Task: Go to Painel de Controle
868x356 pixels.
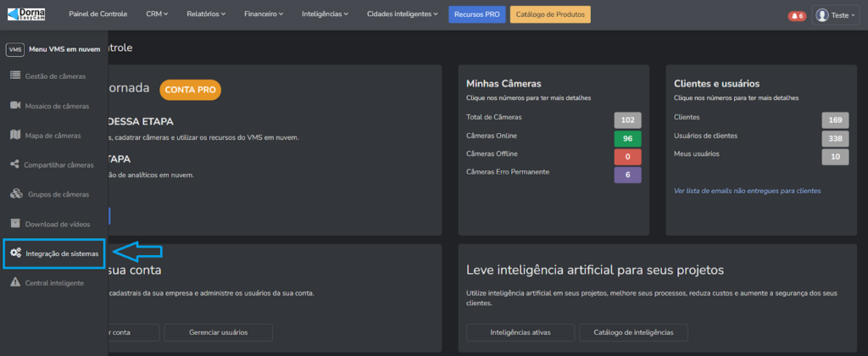Action: point(96,14)
